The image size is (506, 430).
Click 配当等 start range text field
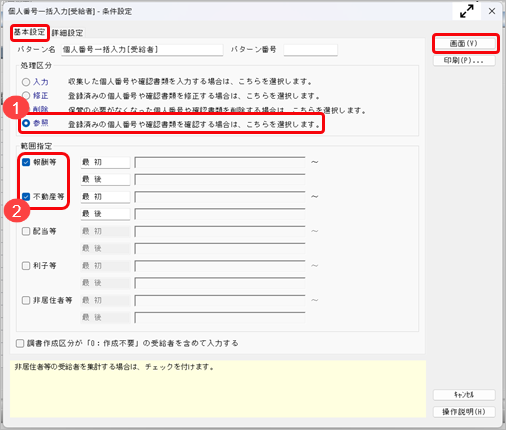point(220,231)
